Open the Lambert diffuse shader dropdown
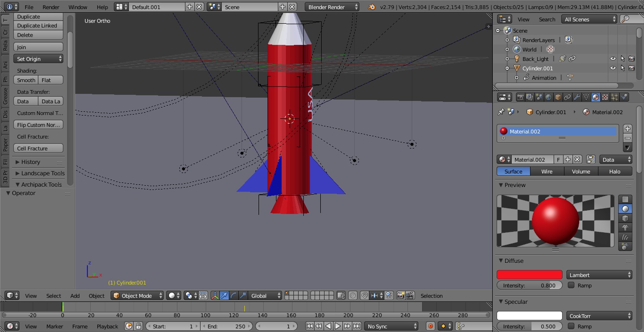Viewport: 644px width, 332px height. point(599,275)
